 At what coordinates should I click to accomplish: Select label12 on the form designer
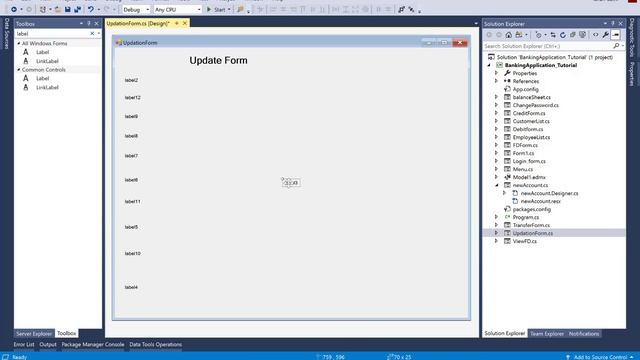click(x=133, y=98)
